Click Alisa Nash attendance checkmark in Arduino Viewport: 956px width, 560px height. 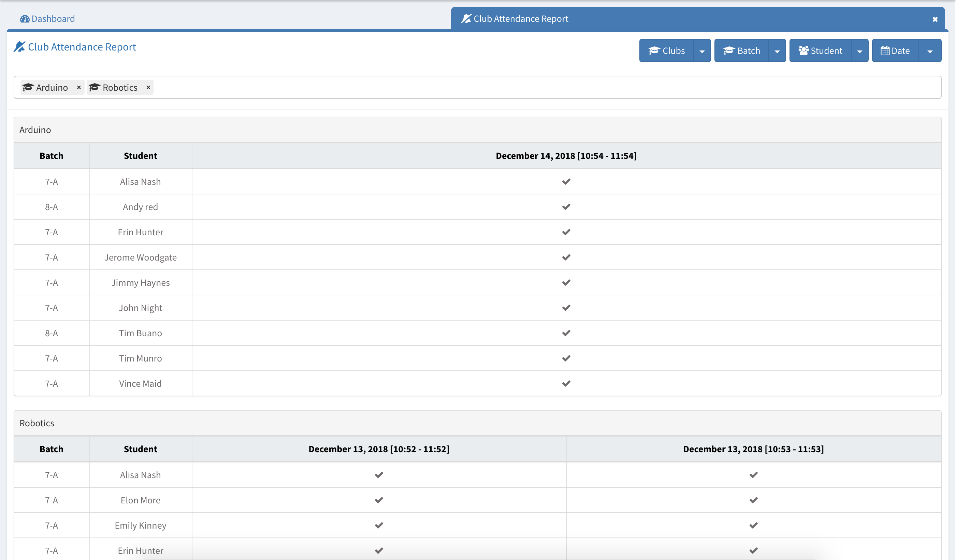pyautogui.click(x=566, y=182)
